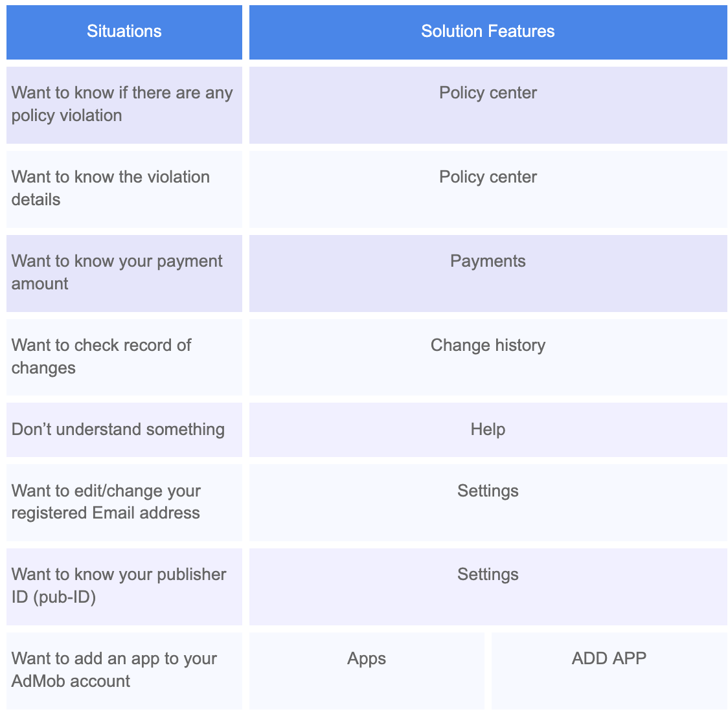Click the Solution Features column header
Viewport: 728px width, 716px height.
tap(488, 31)
